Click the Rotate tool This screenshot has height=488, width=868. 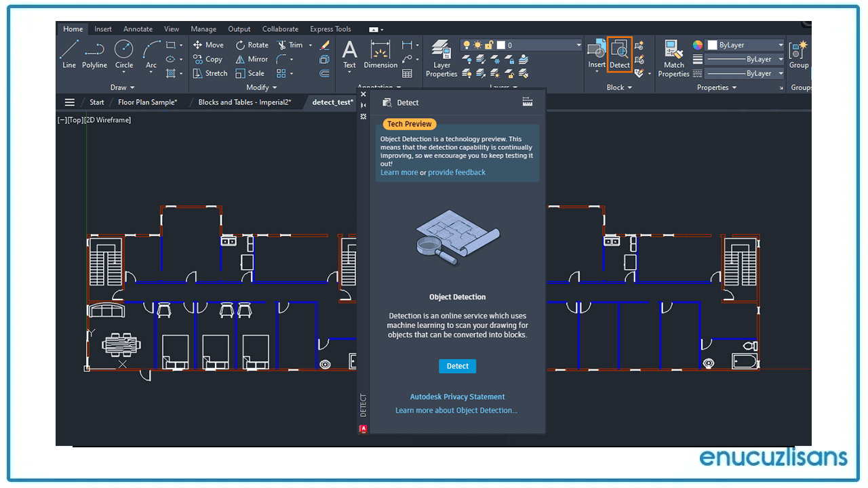click(x=252, y=45)
